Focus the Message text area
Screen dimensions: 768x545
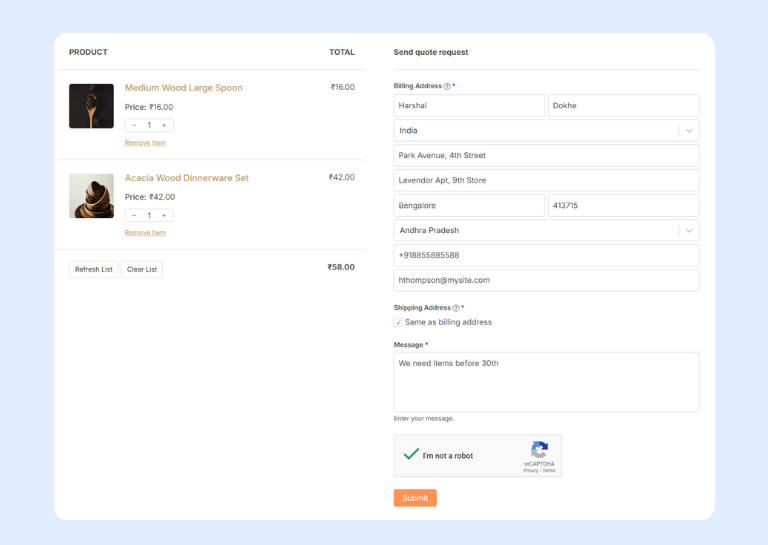pyautogui.click(x=546, y=381)
